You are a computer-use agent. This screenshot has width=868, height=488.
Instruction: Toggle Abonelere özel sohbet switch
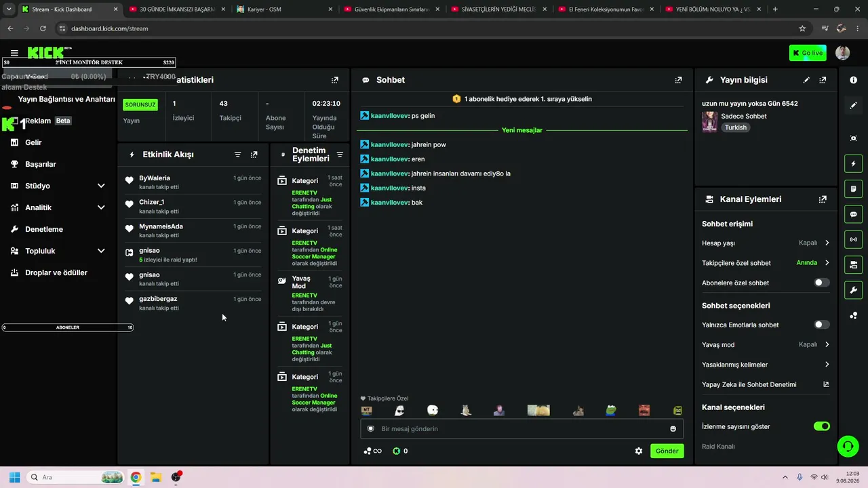[x=821, y=283]
